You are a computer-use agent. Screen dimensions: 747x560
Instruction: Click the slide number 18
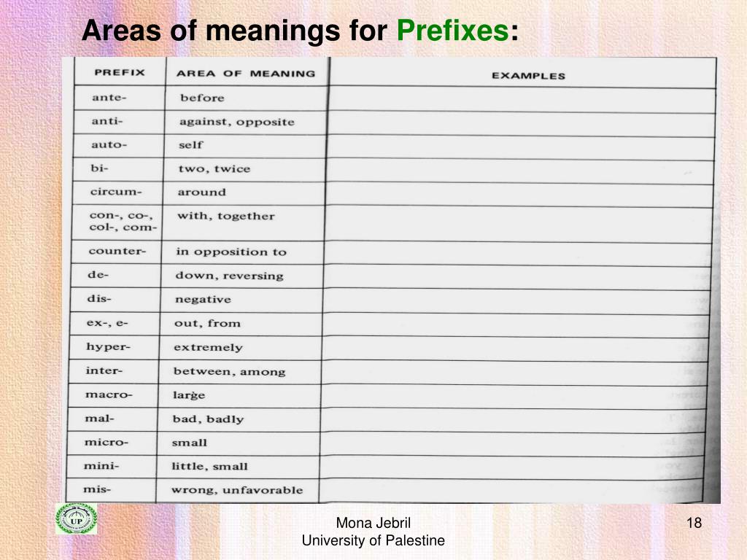click(x=694, y=523)
